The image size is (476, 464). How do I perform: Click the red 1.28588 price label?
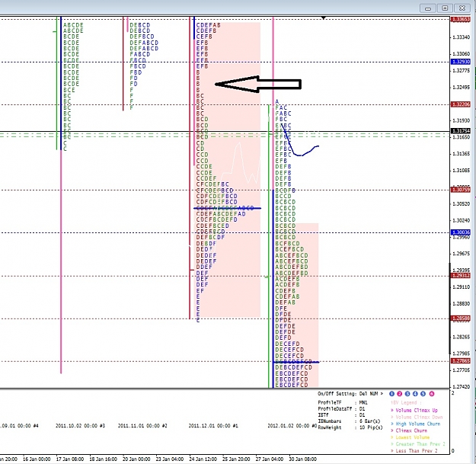461,318
